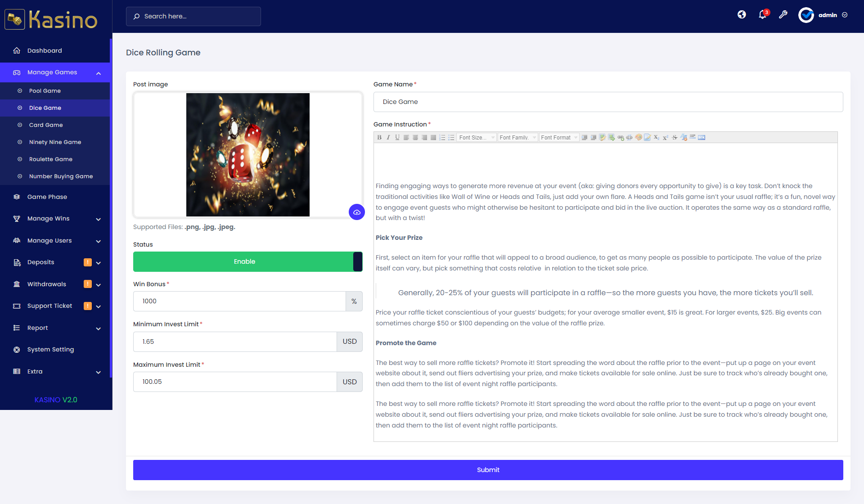Apply subscript formatting

(x=657, y=137)
